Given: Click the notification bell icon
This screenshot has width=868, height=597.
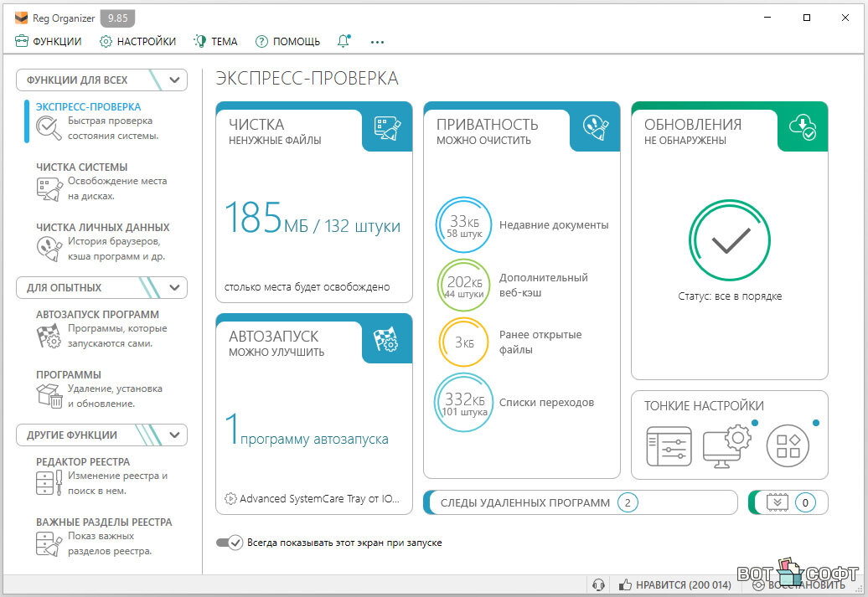Looking at the screenshot, I should click(x=343, y=41).
